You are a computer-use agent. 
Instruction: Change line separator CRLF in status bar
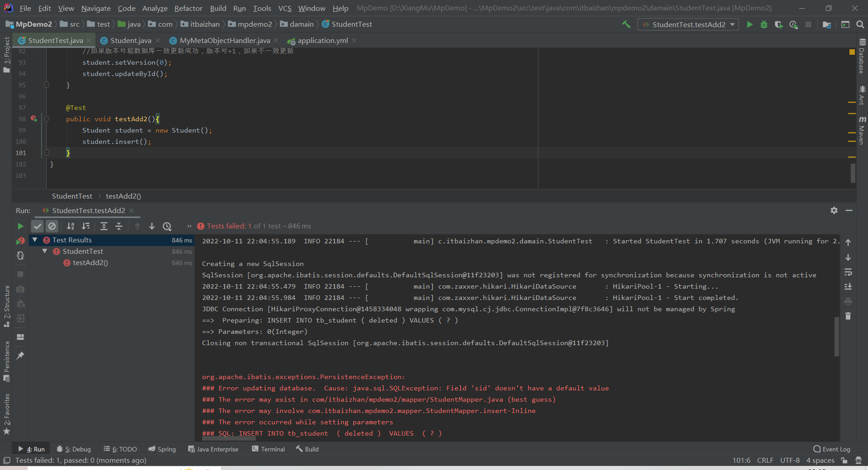(765, 461)
